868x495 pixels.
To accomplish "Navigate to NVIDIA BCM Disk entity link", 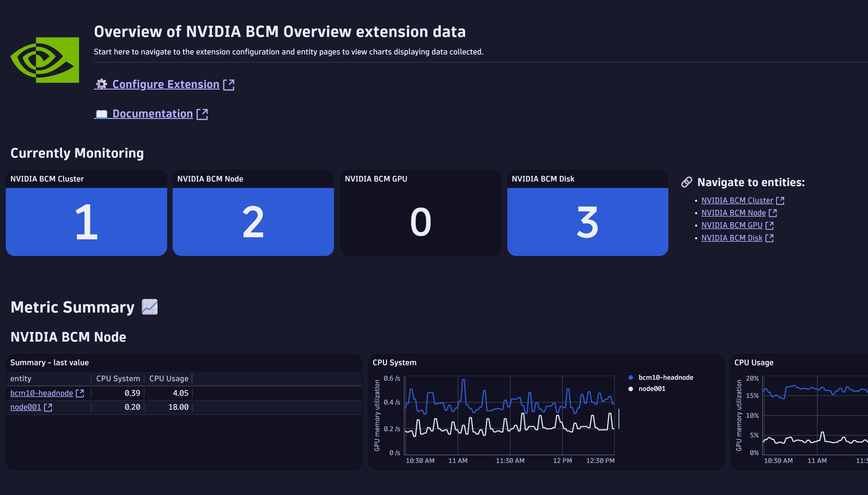I will [x=731, y=238].
